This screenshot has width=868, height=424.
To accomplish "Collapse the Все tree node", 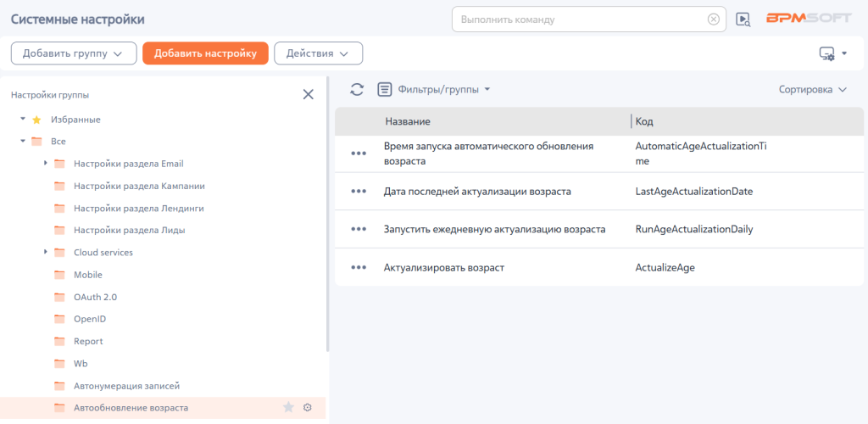I will point(23,141).
